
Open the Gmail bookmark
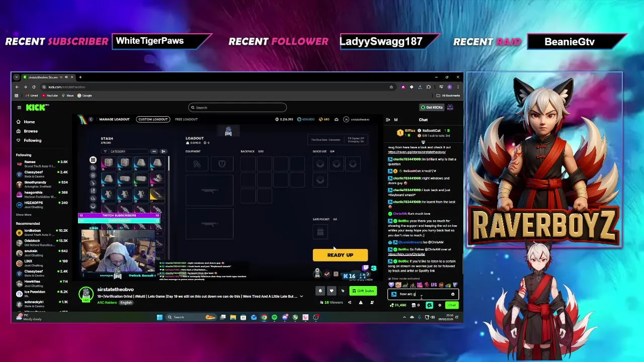tap(32, 96)
